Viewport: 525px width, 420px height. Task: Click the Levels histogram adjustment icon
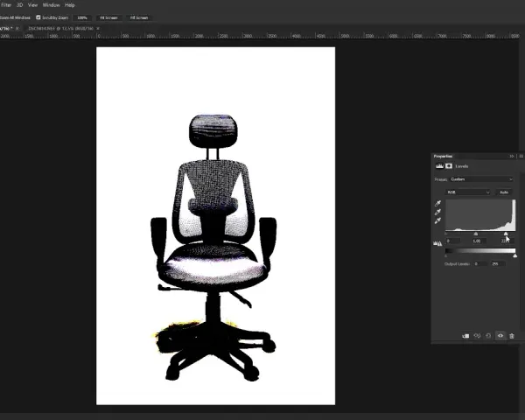point(439,166)
